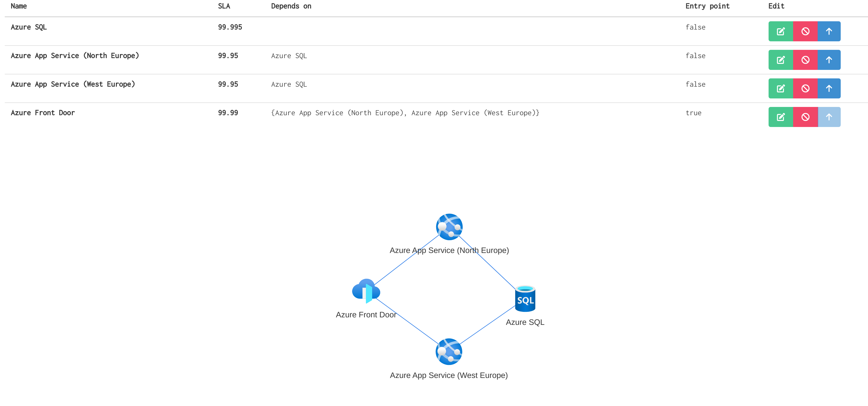This screenshot has height=406, width=868.
Task: Edit the Azure App Service (West Europe) row
Action: pos(780,89)
